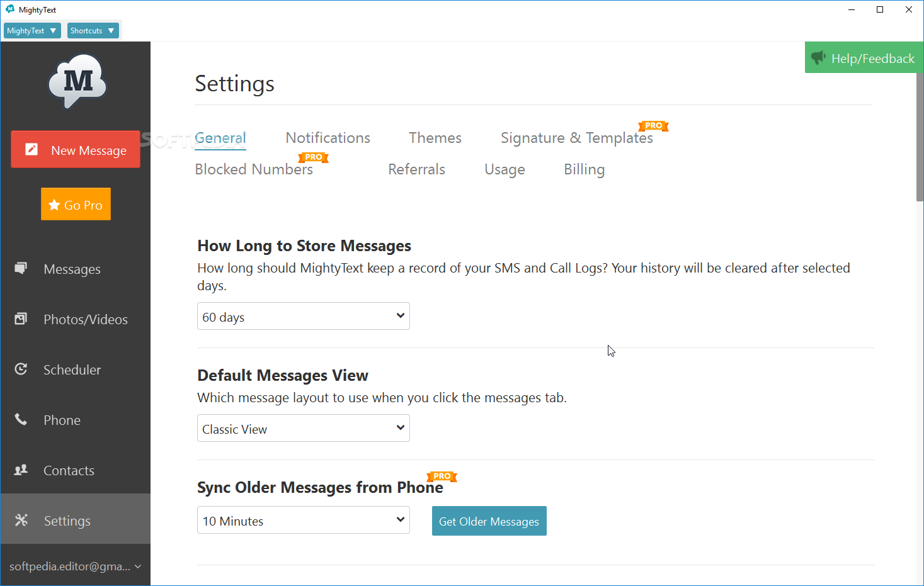
Task: Open the 10 Minutes sync dropdown
Action: 304,520
